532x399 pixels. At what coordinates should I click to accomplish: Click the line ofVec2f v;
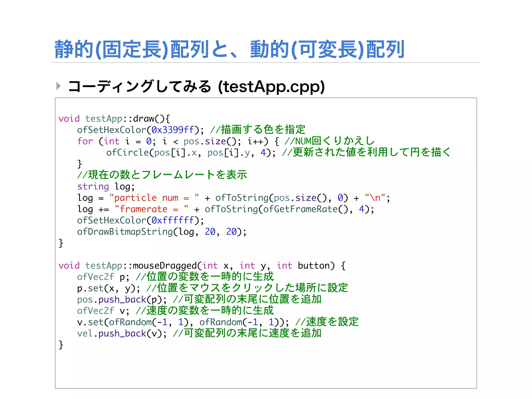click(x=103, y=311)
